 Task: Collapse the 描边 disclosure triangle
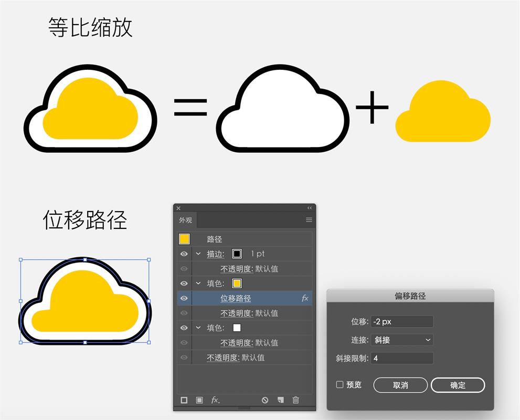[x=198, y=253]
